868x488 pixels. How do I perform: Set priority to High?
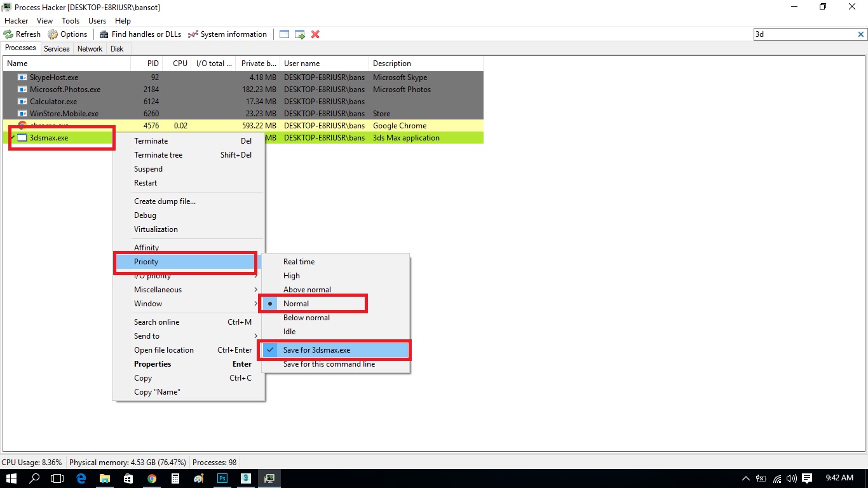(336, 276)
